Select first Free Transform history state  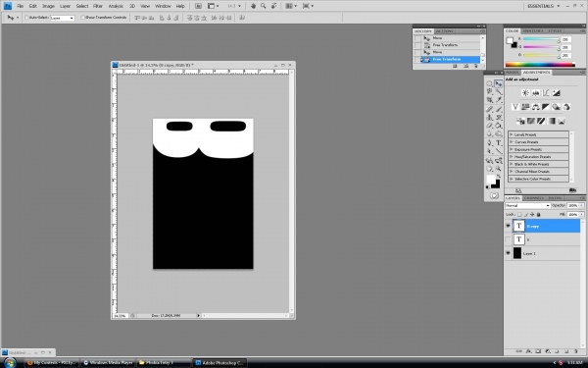pyautogui.click(x=447, y=45)
